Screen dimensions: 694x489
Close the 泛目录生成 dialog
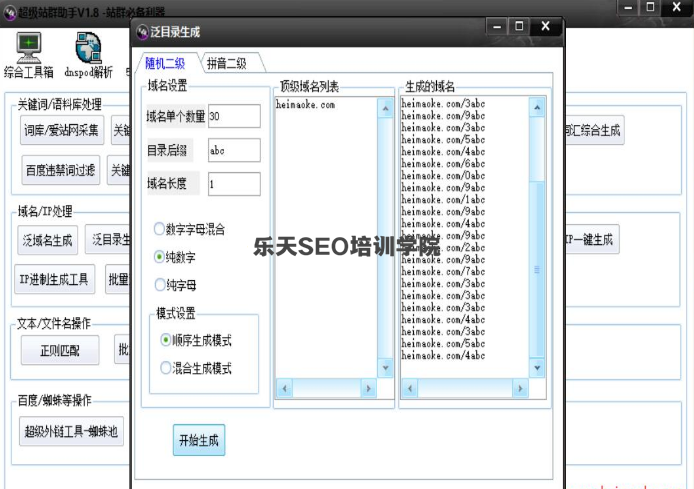(x=546, y=27)
